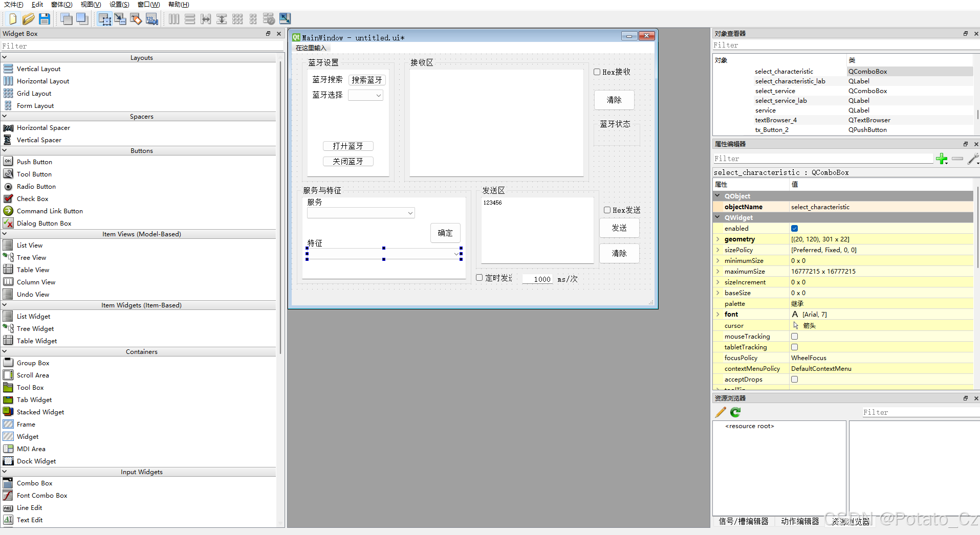Click the Break Layout toolbar icon
Image resolution: width=980 pixels, height=535 pixels.
pos(269,19)
